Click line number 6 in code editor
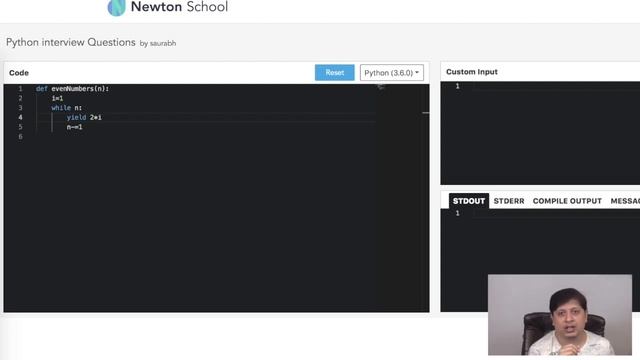Viewport: 640px width, 360px height. 20,137
